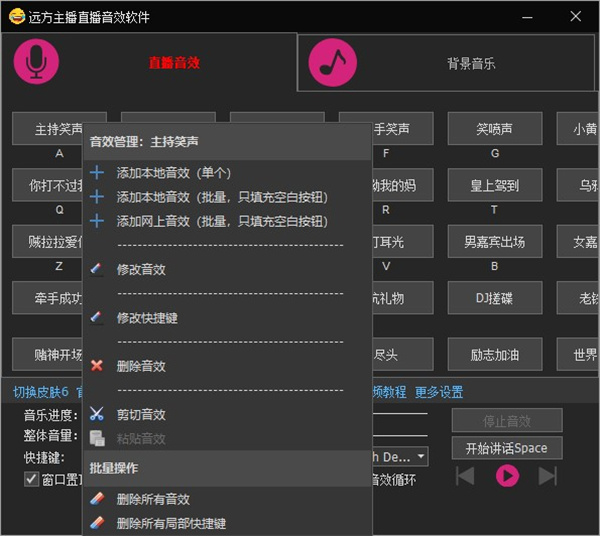Choose 添加本地音效（单个）from context menu
The height and width of the screenshot is (536, 600).
coord(227,173)
